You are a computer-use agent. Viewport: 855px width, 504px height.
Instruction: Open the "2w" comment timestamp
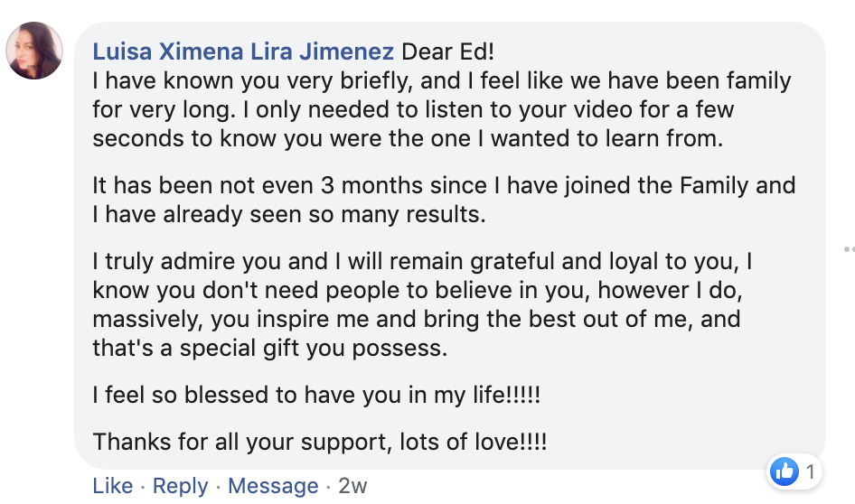point(352,486)
